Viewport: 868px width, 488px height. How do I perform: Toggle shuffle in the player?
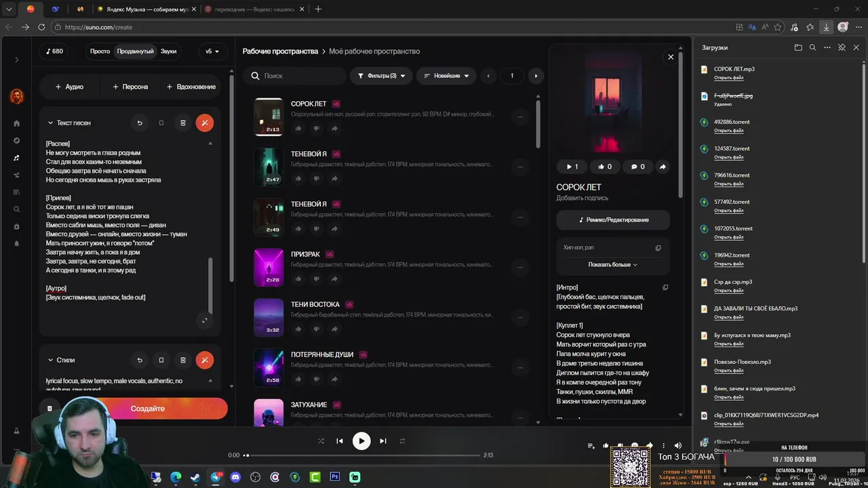point(321,441)
